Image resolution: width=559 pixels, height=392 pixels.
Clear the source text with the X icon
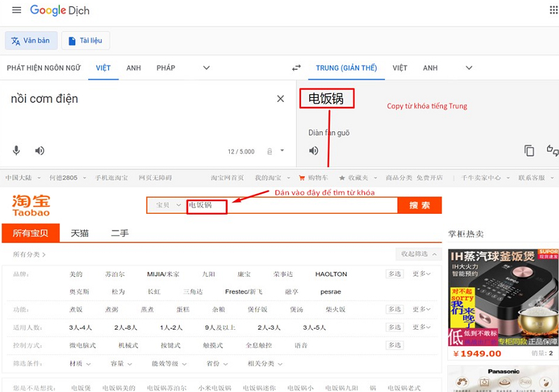pos(281,99)
